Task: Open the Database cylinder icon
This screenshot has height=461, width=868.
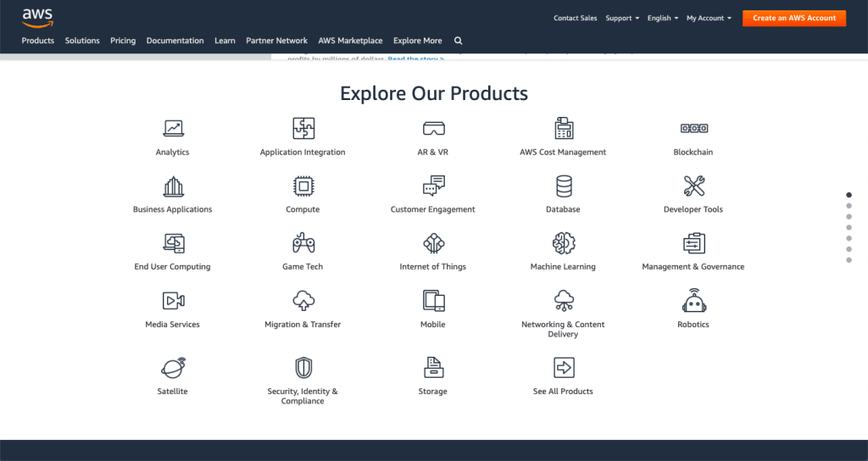Action: point(564,186)
